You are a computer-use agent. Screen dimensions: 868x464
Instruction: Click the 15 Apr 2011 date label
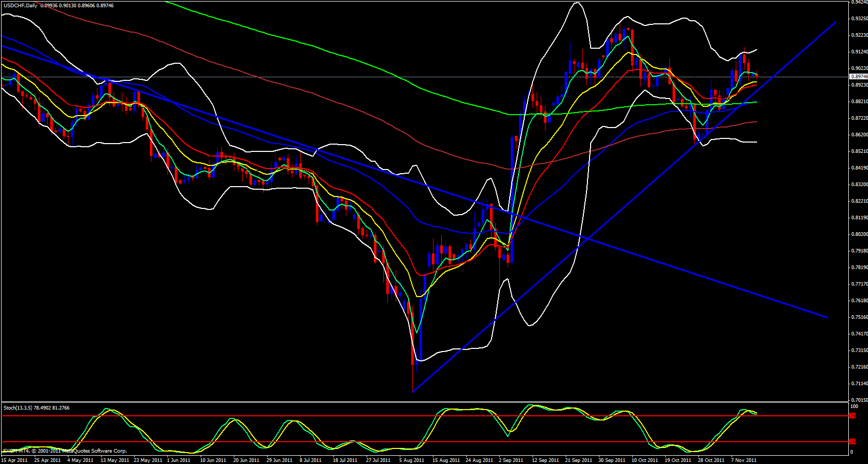(15, 460)
